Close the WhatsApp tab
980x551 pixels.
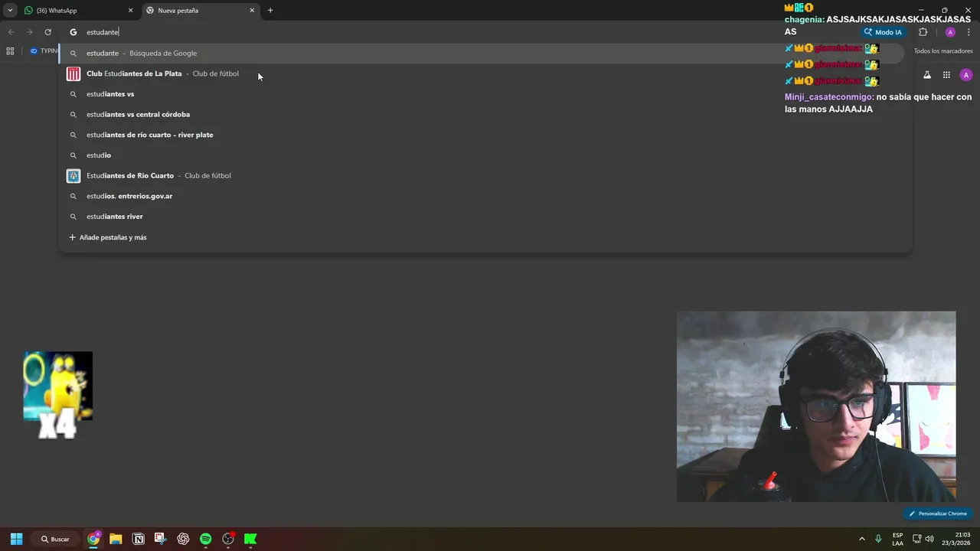130,11
